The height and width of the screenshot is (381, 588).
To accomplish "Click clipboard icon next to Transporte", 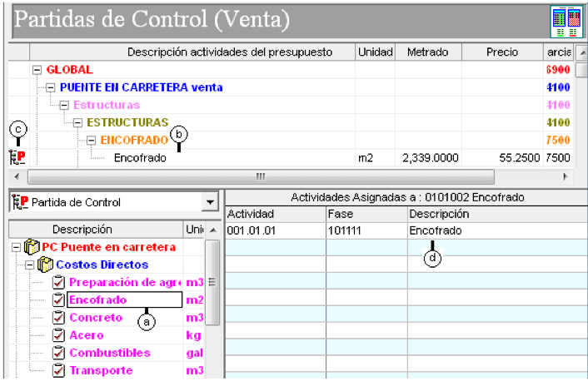I will [58, 370].
